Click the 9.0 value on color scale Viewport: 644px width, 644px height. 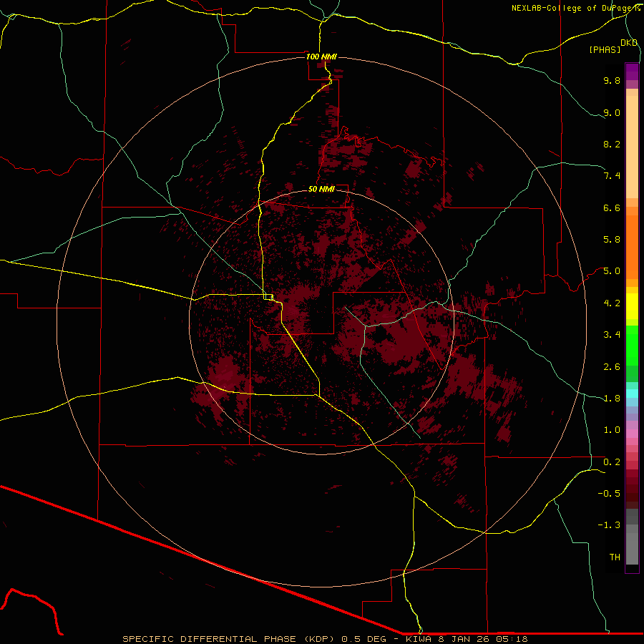612,112
